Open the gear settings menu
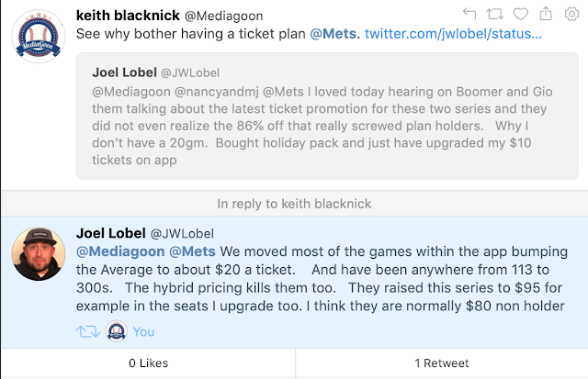Image resolution: width=588 pixels, height=379 pixels. click(x=573, y=13)
